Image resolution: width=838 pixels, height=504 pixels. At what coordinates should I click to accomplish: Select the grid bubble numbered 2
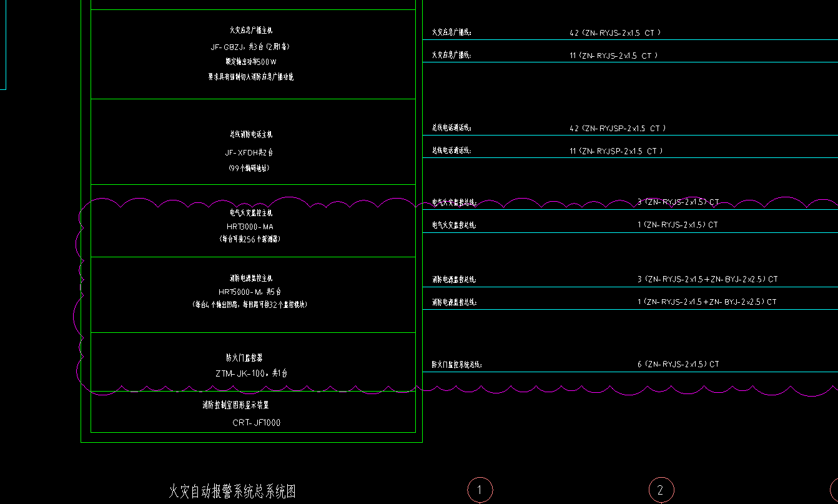tap(661, 490)
